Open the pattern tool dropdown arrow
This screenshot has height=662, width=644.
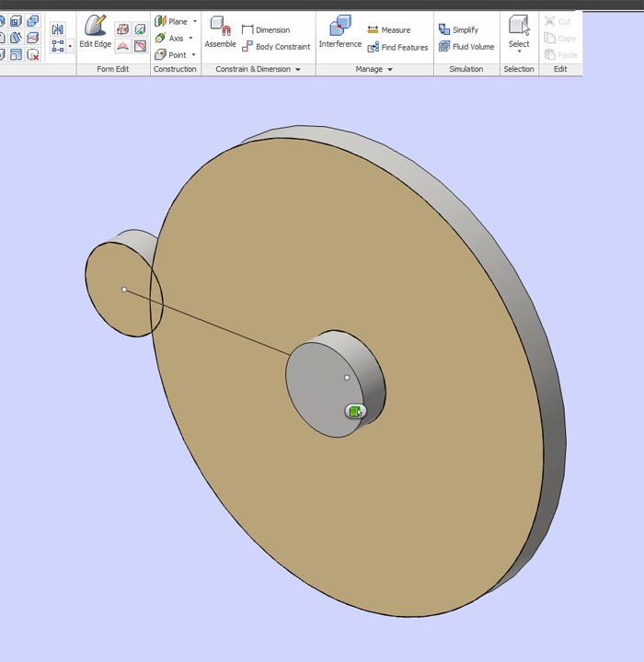(70, 46)
